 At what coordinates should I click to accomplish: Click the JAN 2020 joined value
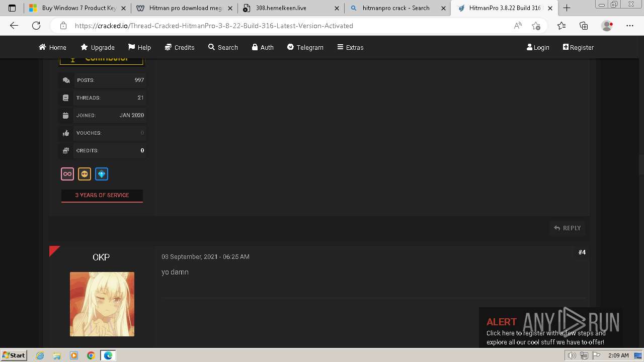click(x=132, y=115)
